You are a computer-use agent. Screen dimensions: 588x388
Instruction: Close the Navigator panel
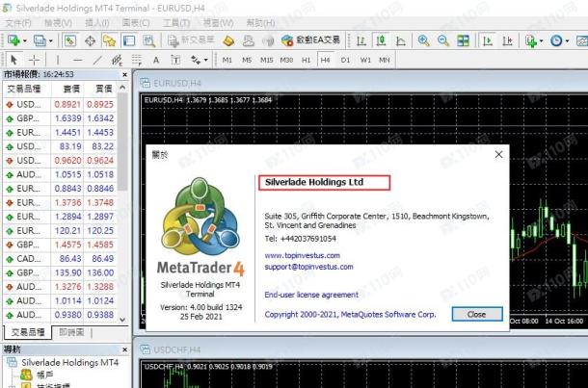point(125,349)
